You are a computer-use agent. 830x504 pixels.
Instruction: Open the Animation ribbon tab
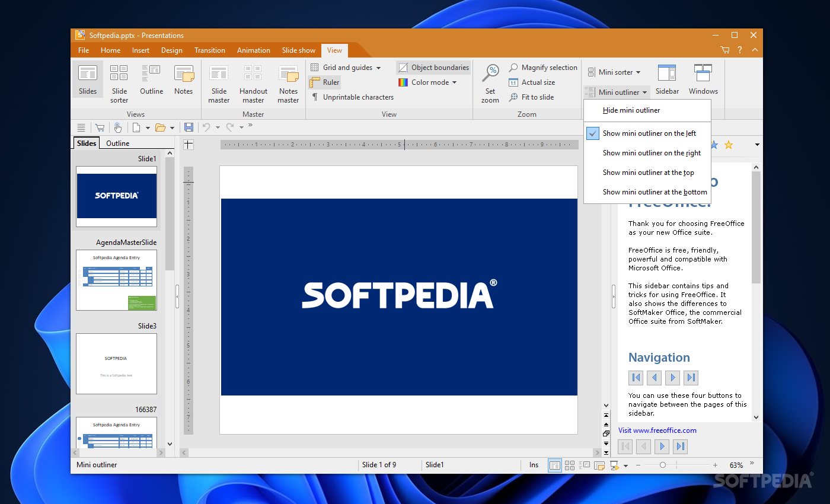pyautogui.click(x=254, y=50)
